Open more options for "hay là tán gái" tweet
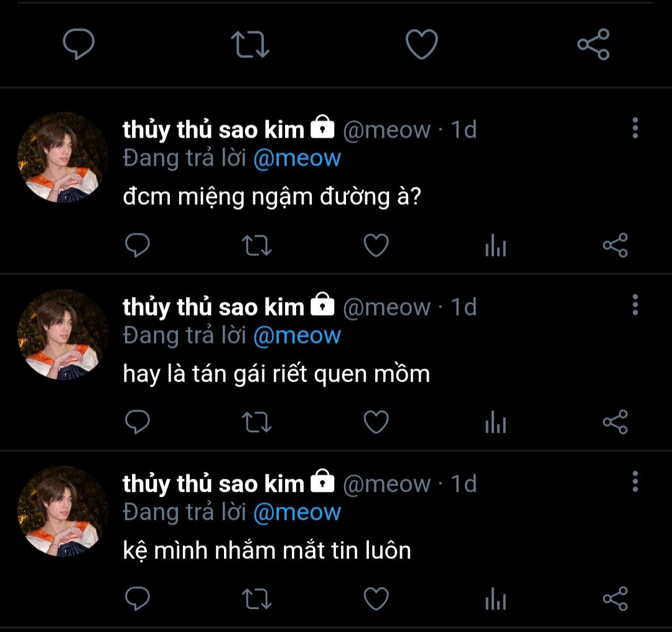 click(635, 304)
